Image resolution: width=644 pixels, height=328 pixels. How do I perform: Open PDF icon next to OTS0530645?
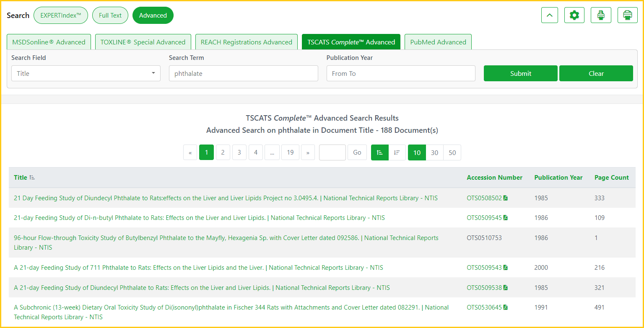point(506,307)
